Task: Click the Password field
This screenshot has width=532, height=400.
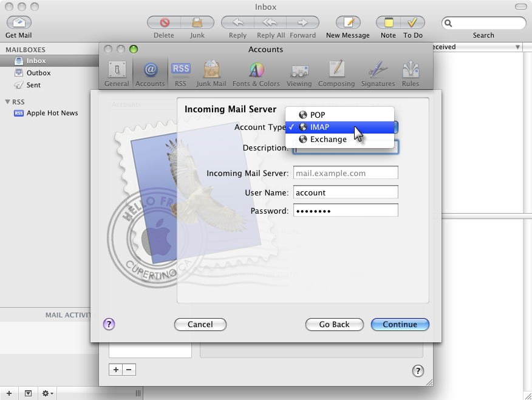Action: point(346,211)
